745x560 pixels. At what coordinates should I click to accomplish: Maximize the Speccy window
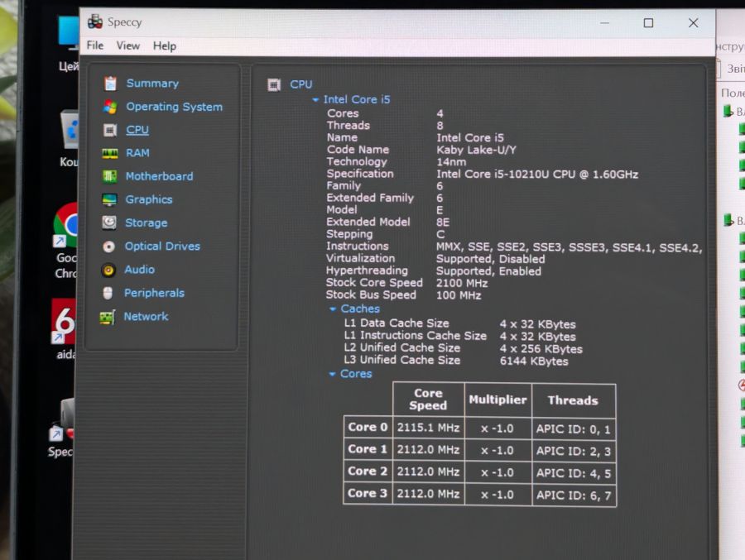click(648, 23)
